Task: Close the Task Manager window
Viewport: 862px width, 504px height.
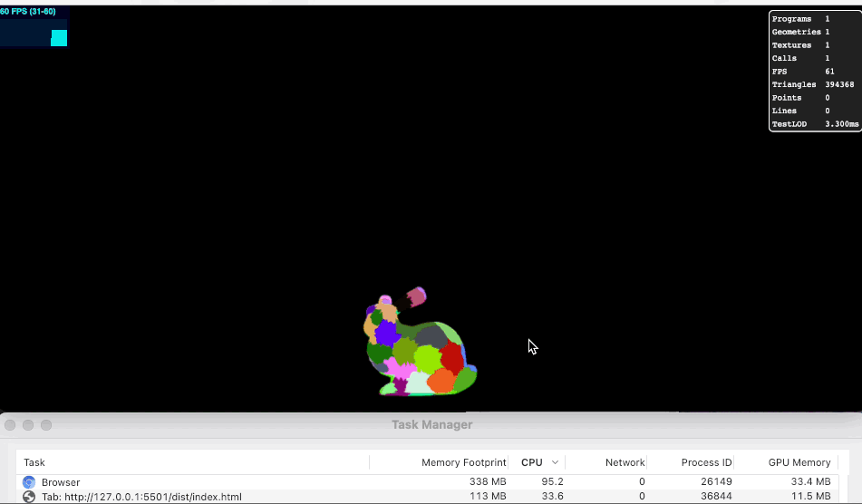Action: tap(10, 425)
